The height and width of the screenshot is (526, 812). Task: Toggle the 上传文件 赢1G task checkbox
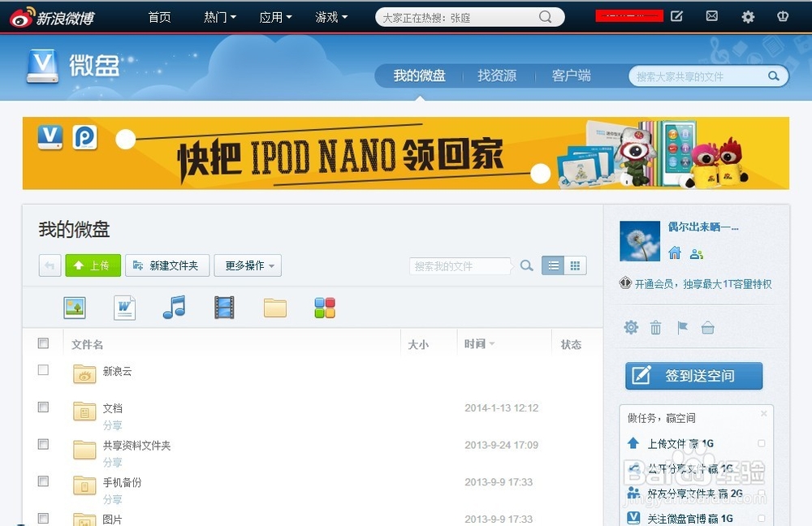tap(762, 443)
